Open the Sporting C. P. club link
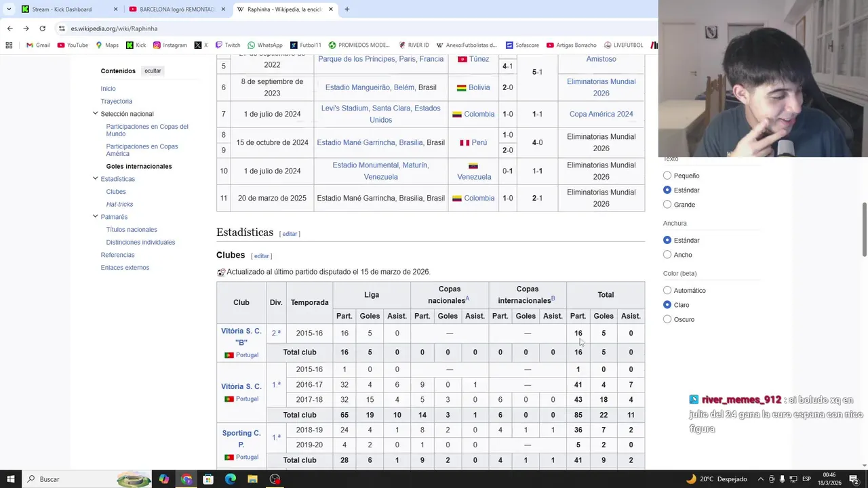Viewport: 868px width, 488px height. 241,439
